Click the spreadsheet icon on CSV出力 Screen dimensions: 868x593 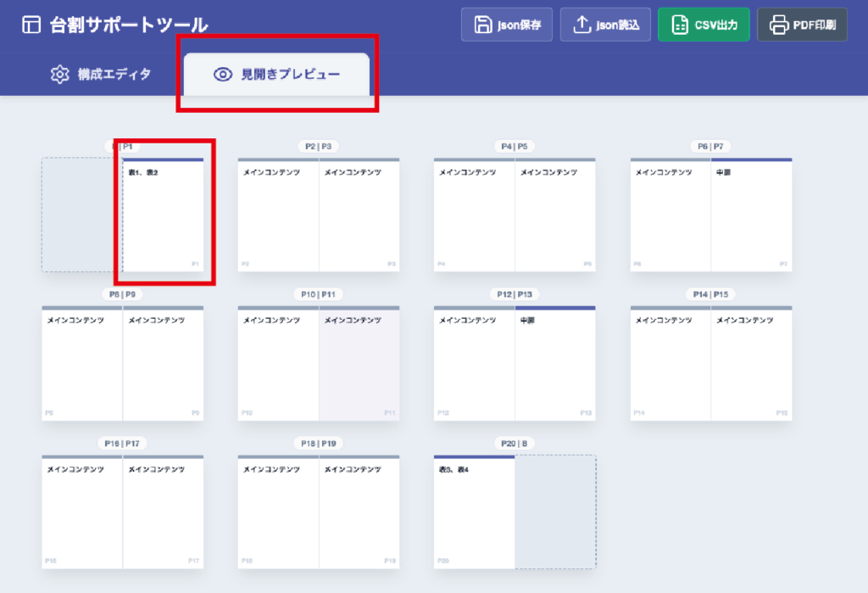point(679,25)
